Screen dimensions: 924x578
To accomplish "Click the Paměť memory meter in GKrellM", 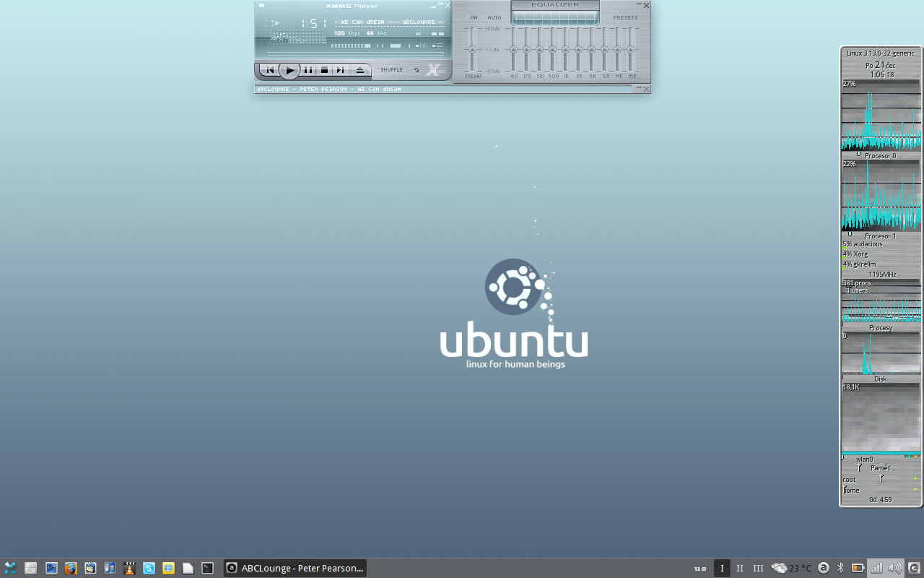I will tap(881, 468).
